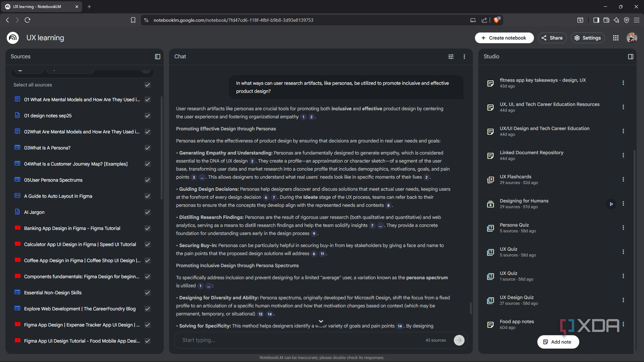Open new browser tab

point(89,7)
